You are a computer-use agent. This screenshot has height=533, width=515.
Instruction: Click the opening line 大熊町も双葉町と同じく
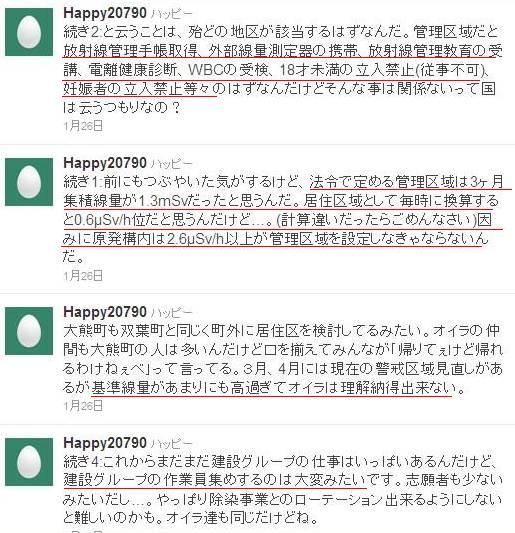(137, 331)
